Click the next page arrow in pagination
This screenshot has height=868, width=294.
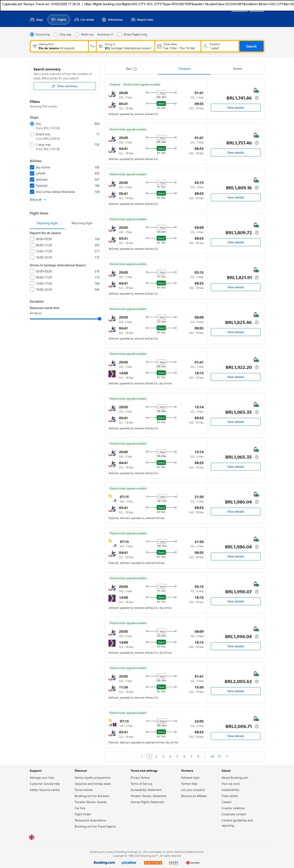227,756
